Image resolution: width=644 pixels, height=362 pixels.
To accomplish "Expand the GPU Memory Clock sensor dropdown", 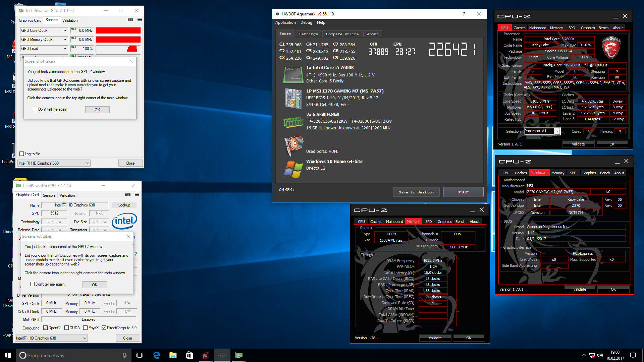I will tap(65, 40).
